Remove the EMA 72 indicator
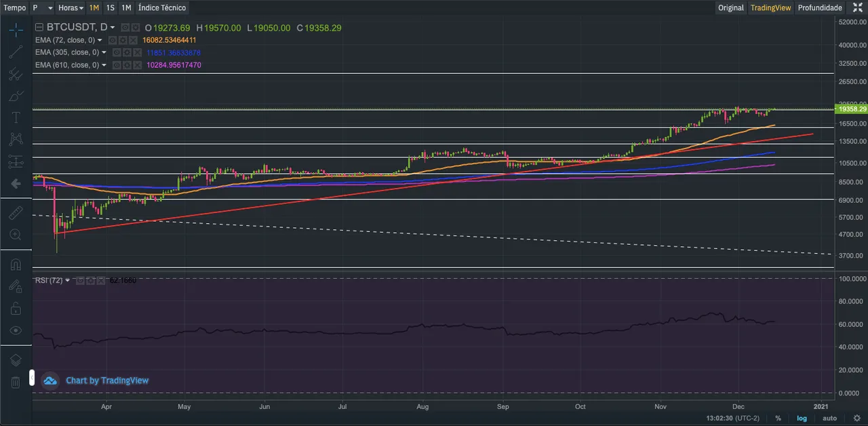Viewport: 868px width, 426px height. 133,40
